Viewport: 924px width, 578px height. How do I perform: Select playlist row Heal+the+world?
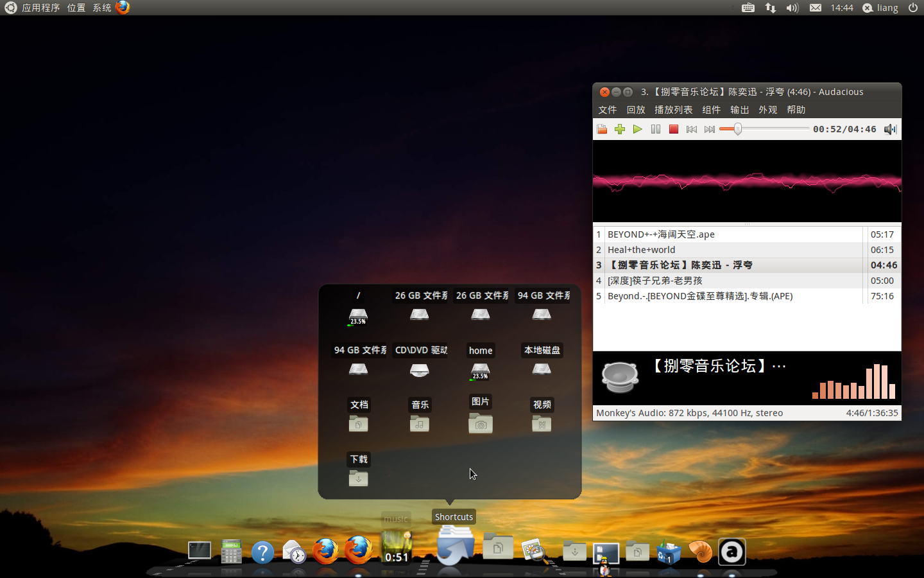pos(747,250)
